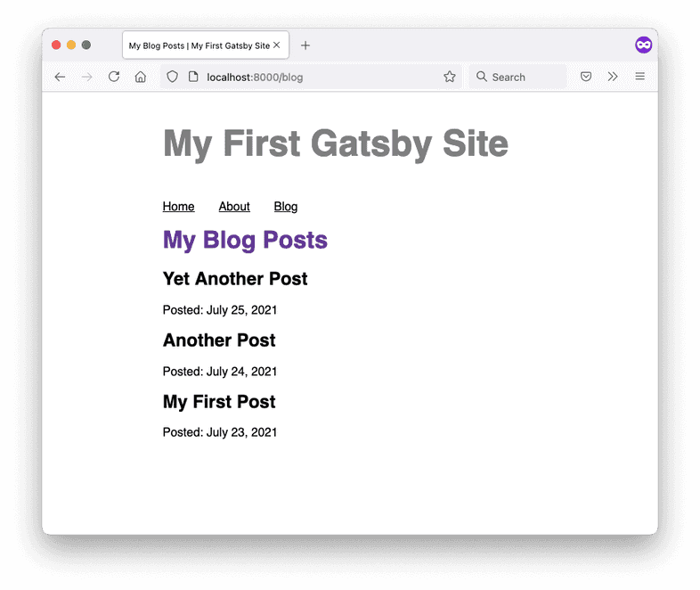
Task: Click the shield tracking protection icon
Action: coord(173,77)
